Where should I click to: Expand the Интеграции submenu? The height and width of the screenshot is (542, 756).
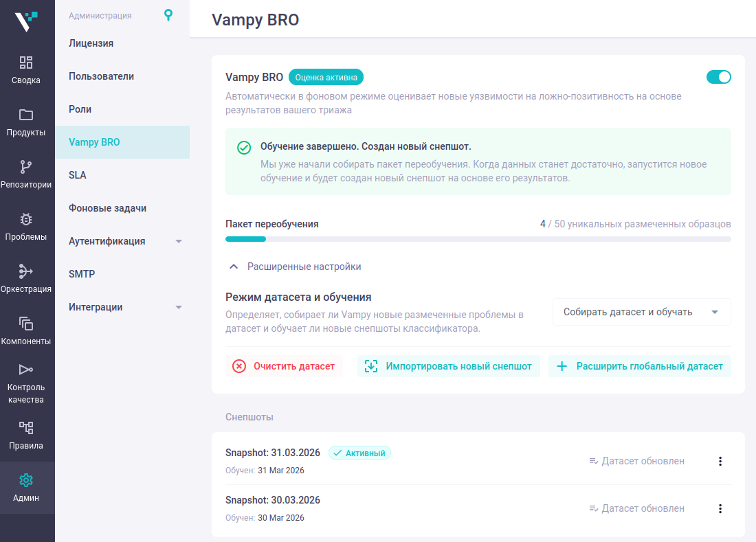(x=179, y=307)
